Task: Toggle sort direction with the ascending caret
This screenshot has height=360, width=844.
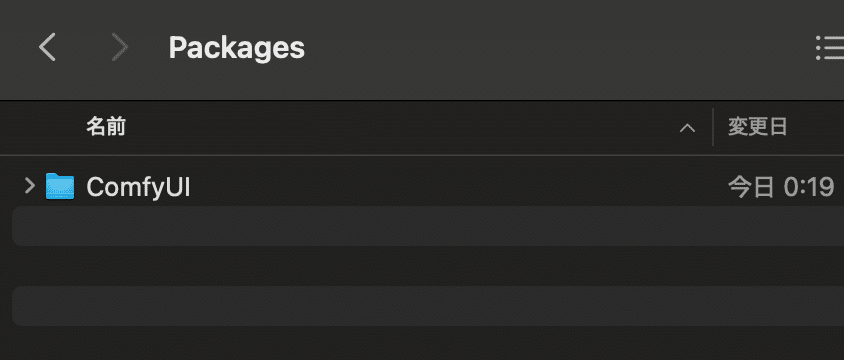Action: click(687, 128)
